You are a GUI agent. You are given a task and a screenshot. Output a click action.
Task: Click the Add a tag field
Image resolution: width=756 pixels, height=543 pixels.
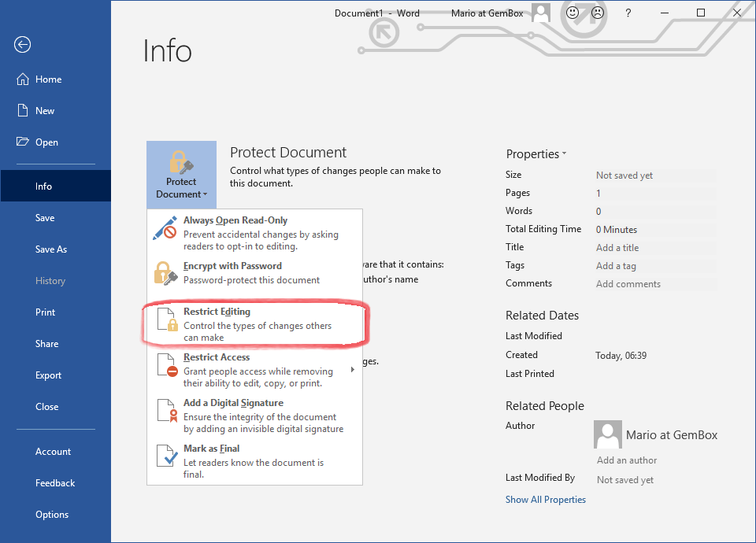pos(616,266)
